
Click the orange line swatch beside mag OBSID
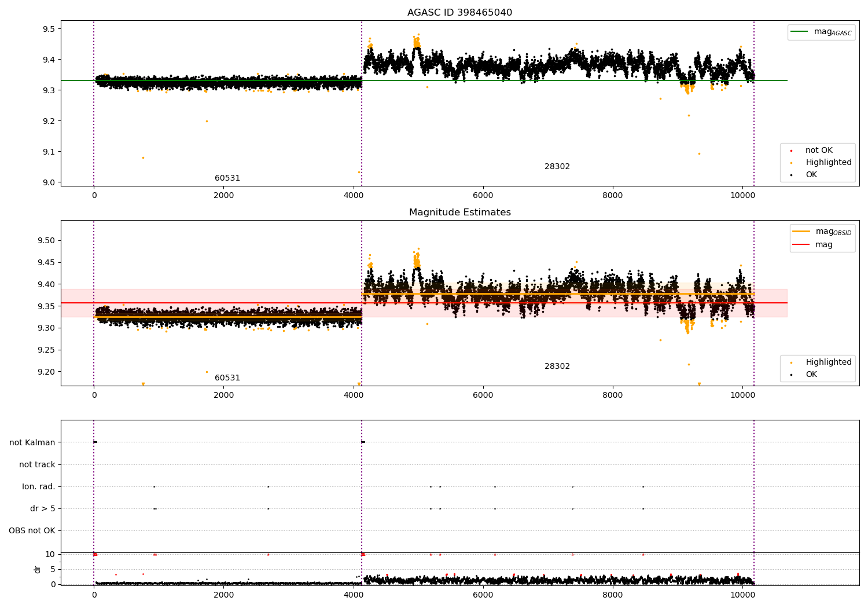click(x=801, y=232)
